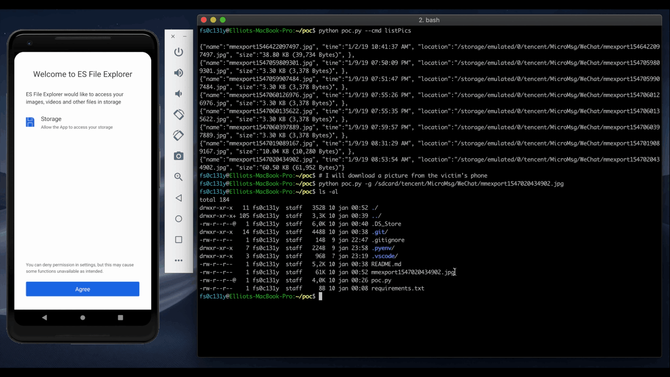Image resolution: width=670 pixels, height=377 pixels.
Task: Rotate device right using emulator toolbar
Action: (x=179, y=135)
